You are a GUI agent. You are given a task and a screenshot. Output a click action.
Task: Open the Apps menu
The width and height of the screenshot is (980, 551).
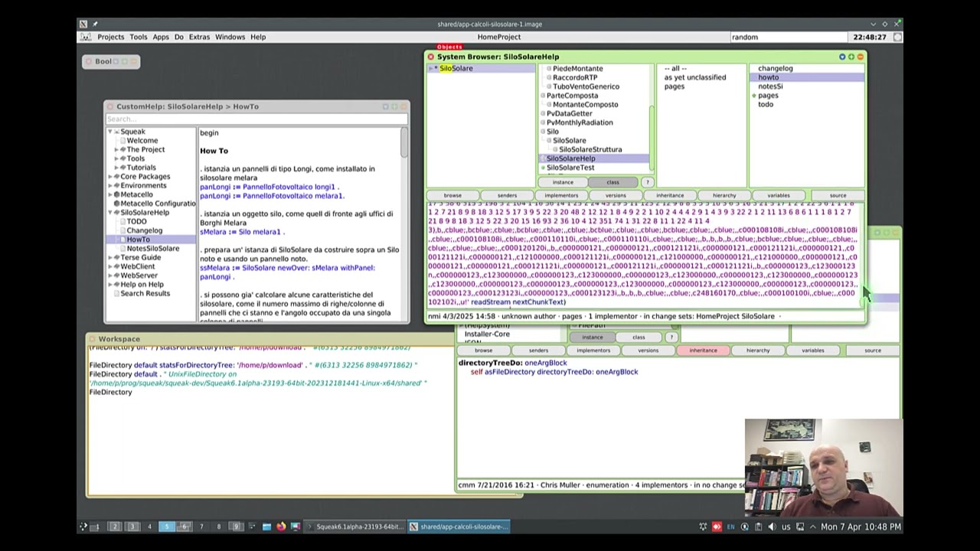pos(161,37)
